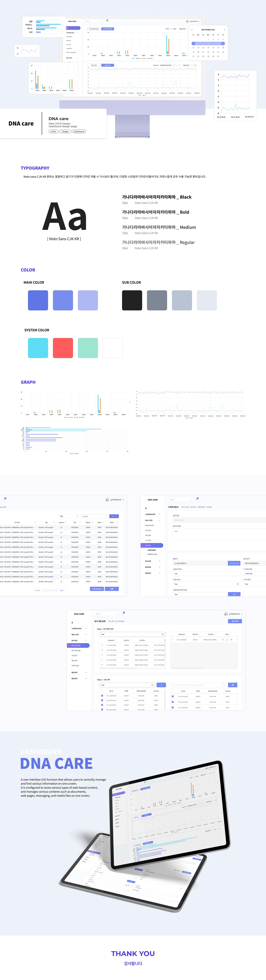Expand 기초데이터 관리 in 분석 계획 등록 sidebar
The width and height of the screenshot is (266, 980).
[x=86, y=628]
